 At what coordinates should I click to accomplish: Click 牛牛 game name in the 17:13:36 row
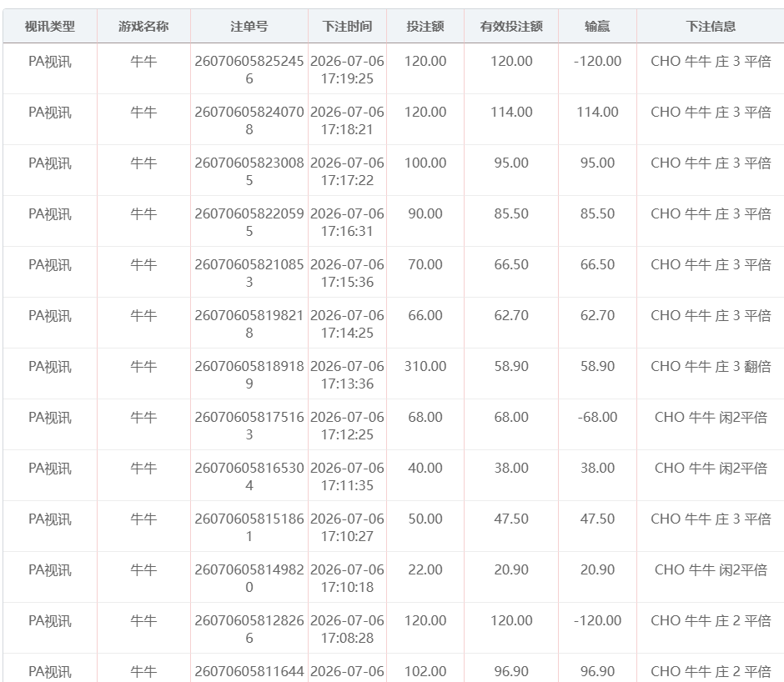coord(143,367)
